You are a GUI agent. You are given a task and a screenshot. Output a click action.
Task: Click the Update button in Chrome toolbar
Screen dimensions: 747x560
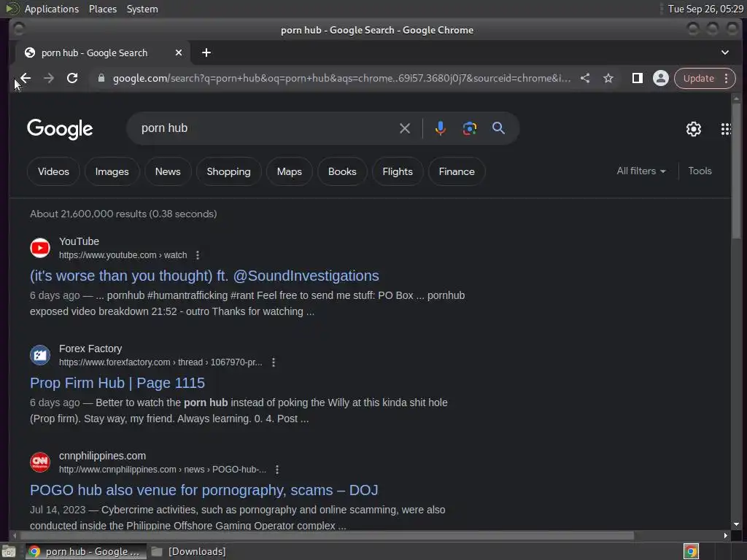pos(698,78)
